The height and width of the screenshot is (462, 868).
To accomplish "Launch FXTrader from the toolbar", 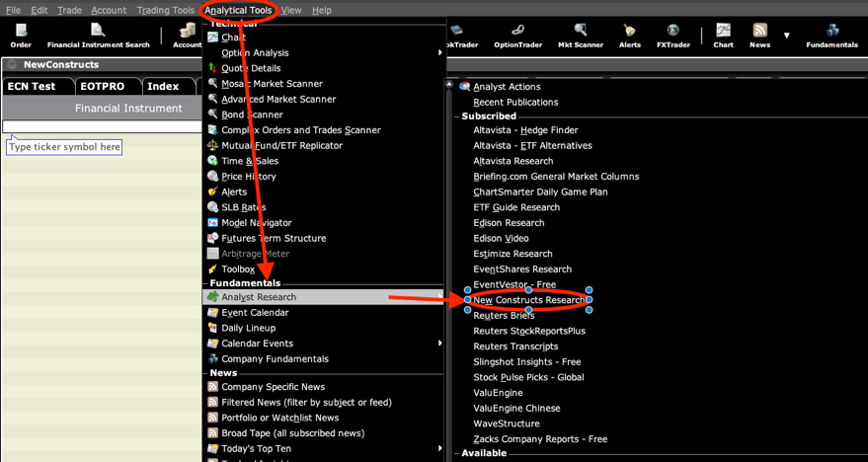I will 672,37.
